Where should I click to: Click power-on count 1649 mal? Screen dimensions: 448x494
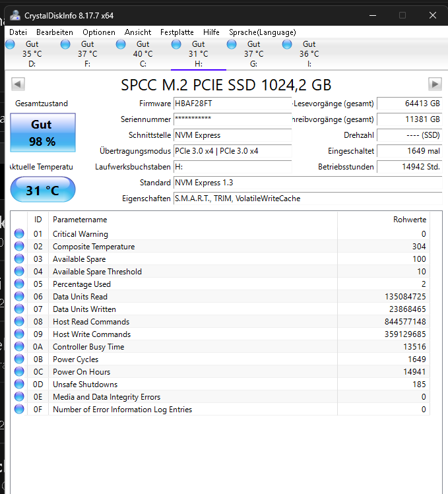click(x=409, y=151)
